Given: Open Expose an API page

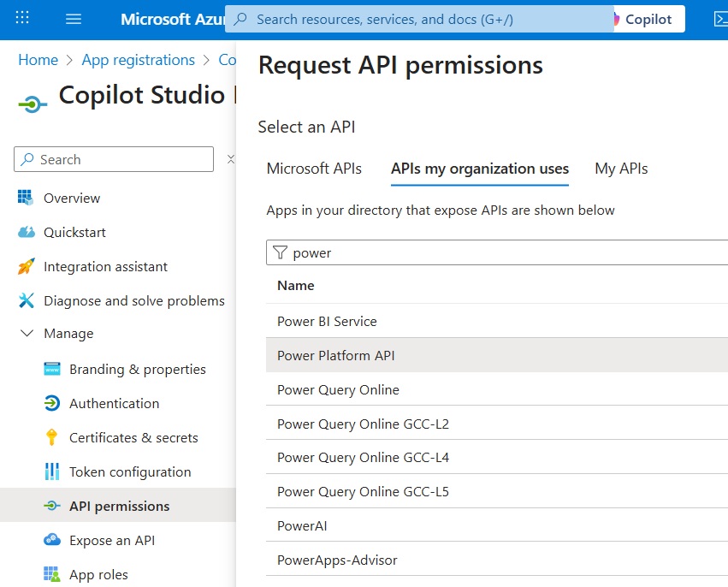Looking at the screenshot, I should pyautogui.click(x=111, y=540).
